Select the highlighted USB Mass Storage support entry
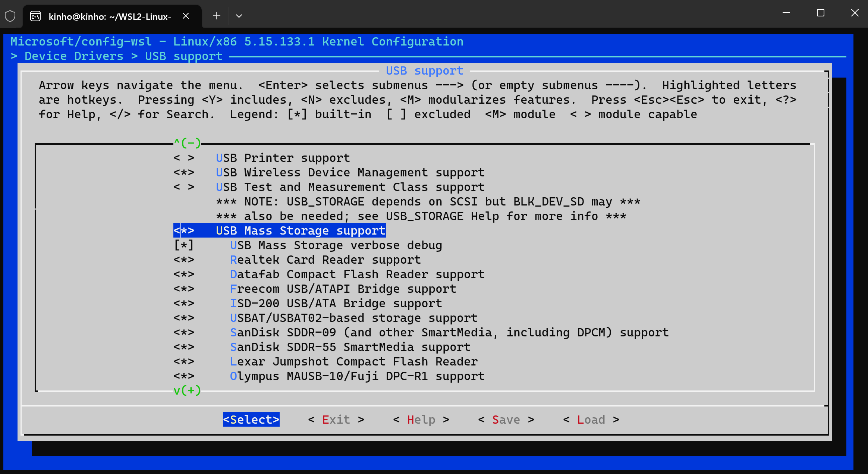 [280, 231]
